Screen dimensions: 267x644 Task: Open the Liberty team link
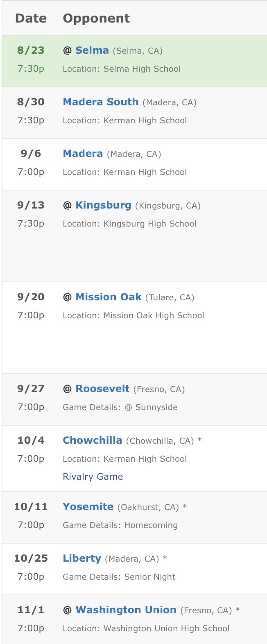82,558
